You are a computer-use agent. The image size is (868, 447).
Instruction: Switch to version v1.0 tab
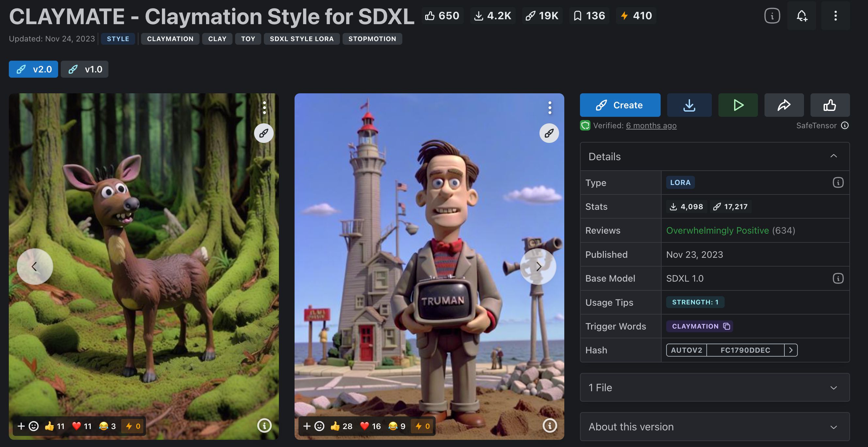pyautogui.click(x=85, y=69)
